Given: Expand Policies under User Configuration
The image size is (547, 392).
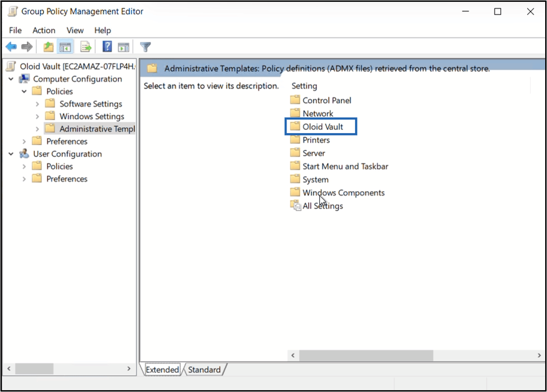Looking at the screenshot, I should pyautogui.click(x=24, y=166).
